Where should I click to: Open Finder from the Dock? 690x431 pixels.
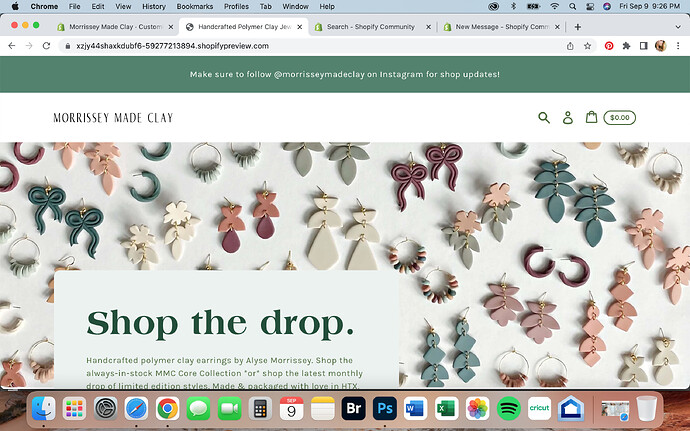(44, 408)
